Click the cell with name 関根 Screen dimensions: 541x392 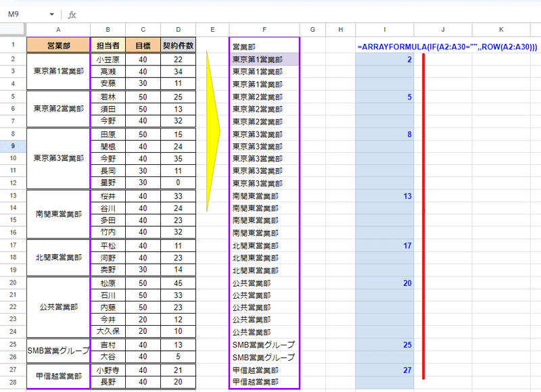[x=108, y=147]
